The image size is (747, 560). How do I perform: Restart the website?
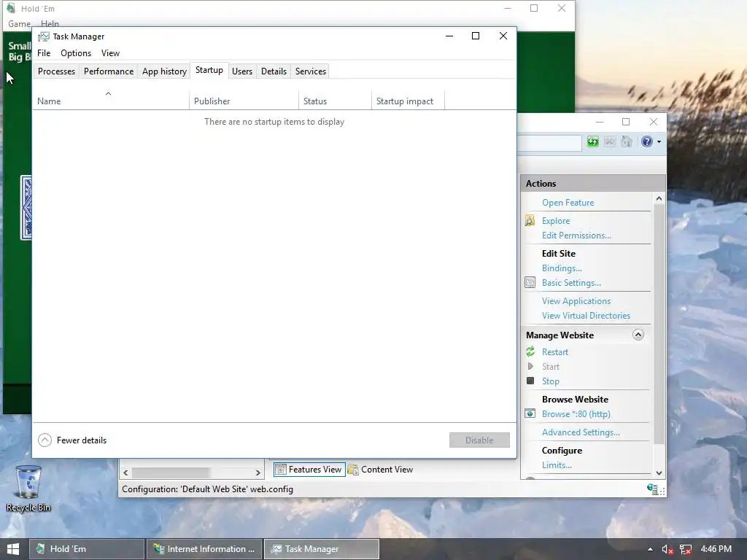[555, 352]
